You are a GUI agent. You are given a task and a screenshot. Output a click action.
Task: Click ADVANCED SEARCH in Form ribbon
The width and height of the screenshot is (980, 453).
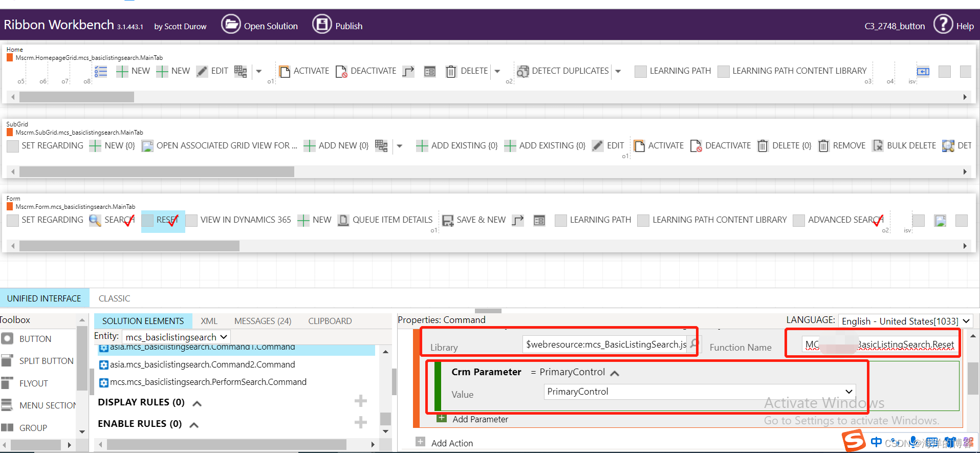[839, 220]
